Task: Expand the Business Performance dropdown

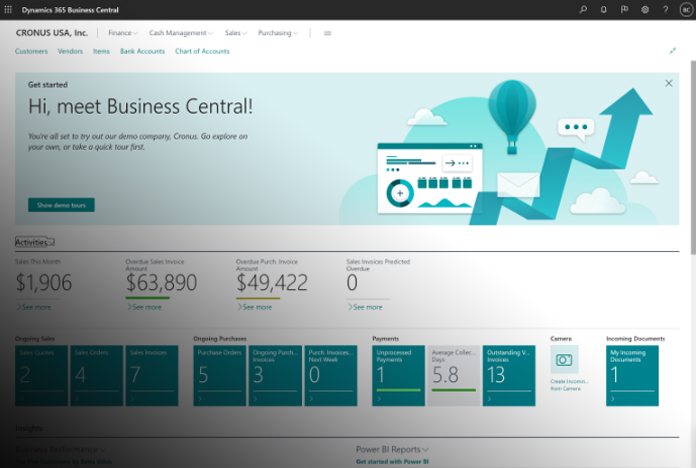Action: tap(60, 449)
